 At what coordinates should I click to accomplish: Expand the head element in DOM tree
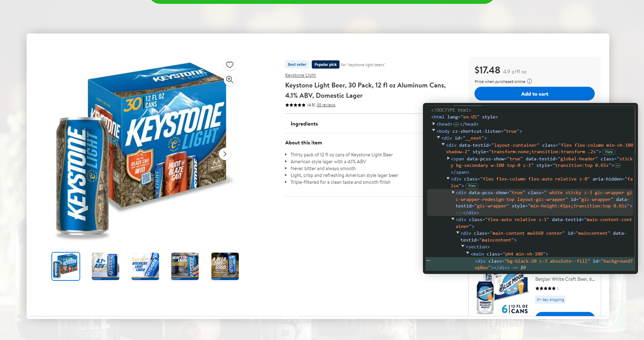click(x=434, y=124)
